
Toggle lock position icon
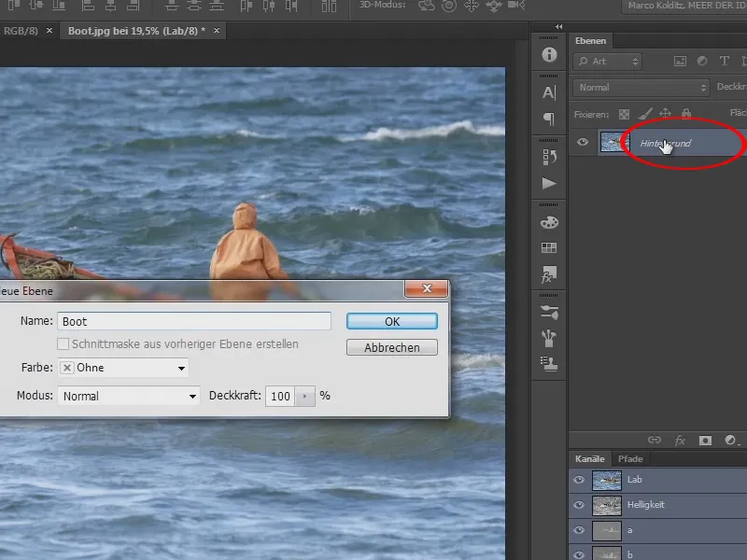(665, 113)
